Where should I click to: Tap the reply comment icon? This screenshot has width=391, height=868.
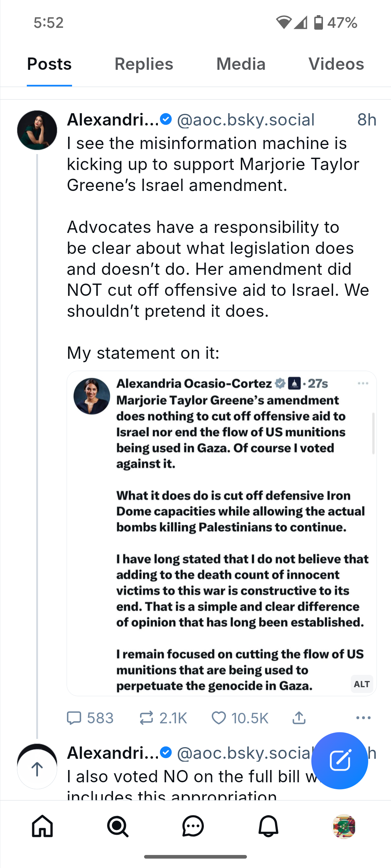75,718
